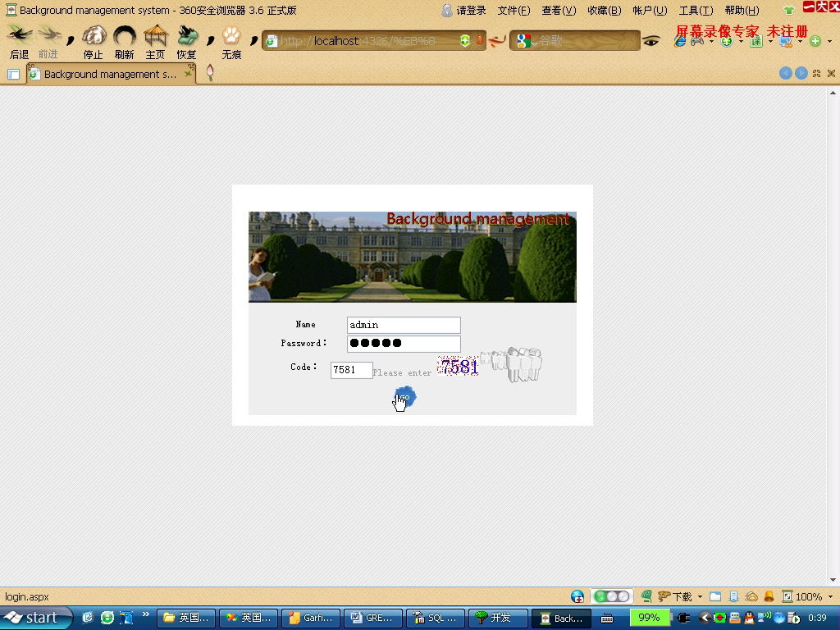Click the bell mute icon in status bar
The image size is (840, 630).
[x=769, y=596]
